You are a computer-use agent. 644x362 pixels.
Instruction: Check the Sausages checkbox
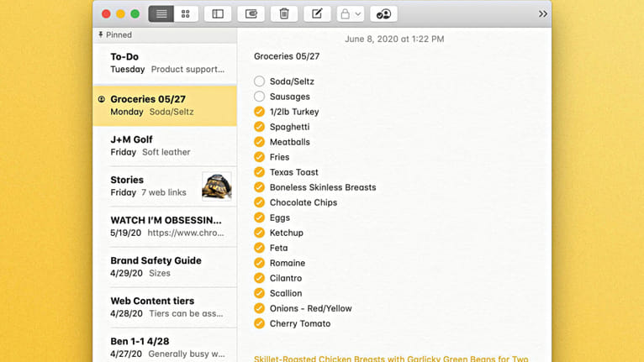click(x=259, y=97)
